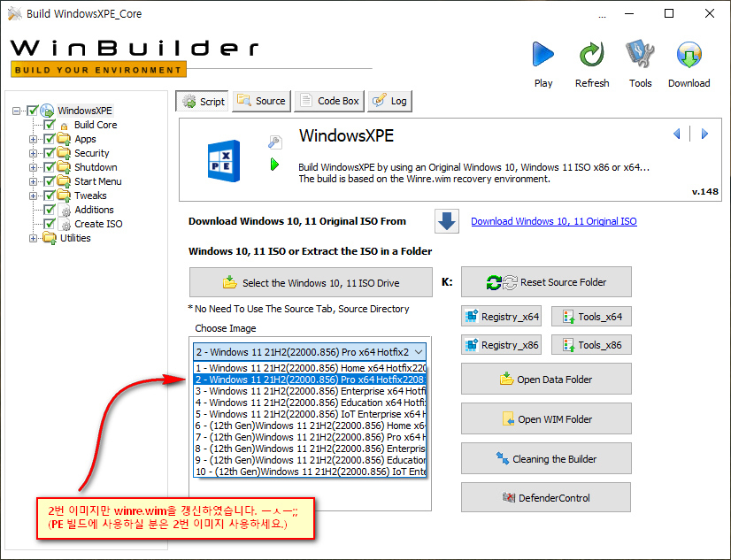Disable the Create ISO checkbox
The height and width of the screenshot is (560, 731).
pos(50,224)
